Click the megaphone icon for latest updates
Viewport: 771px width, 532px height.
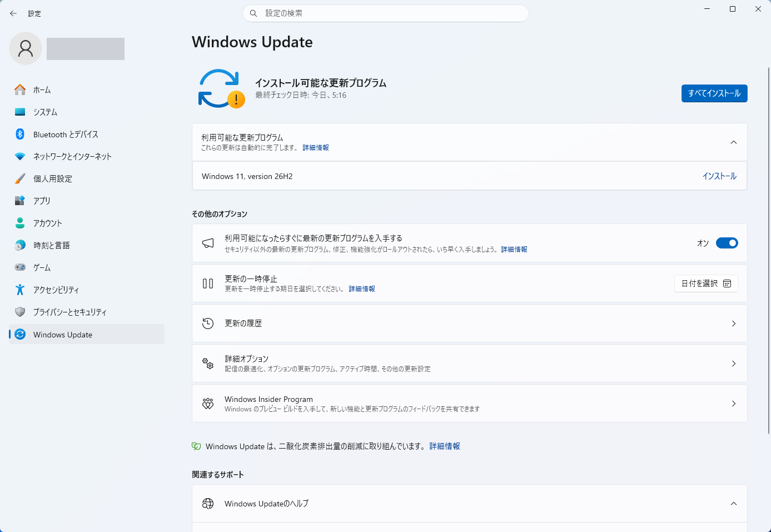[208, 243]
